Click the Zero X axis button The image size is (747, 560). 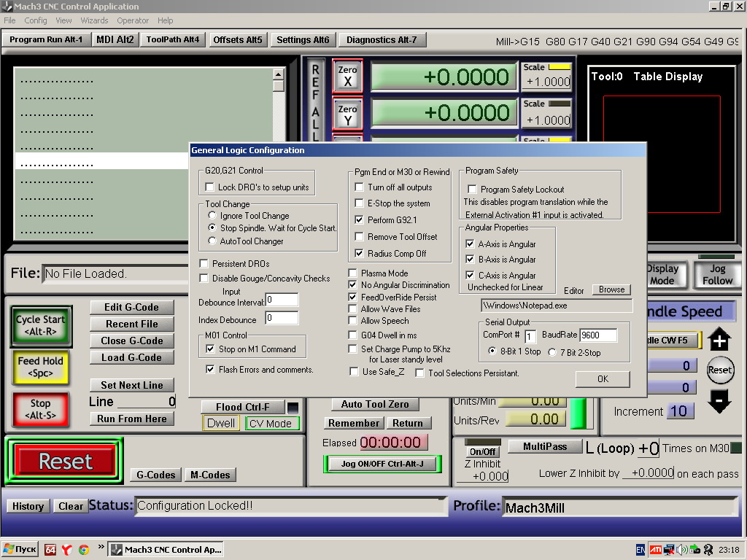click(347, 76)
